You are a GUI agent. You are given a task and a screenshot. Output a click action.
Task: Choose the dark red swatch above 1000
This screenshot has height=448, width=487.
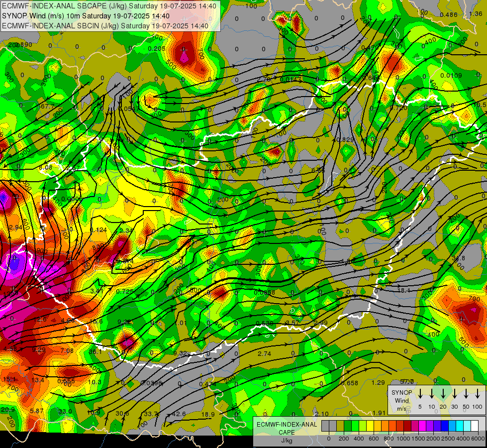tap(407, 426)
